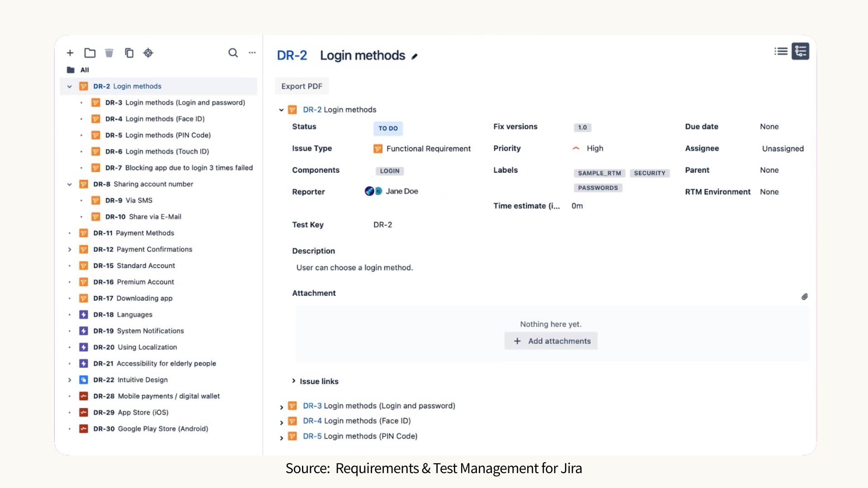Collapse the DR-2 Login methods tree node
Screen dimensions: 868x488
tap(69, 86)
